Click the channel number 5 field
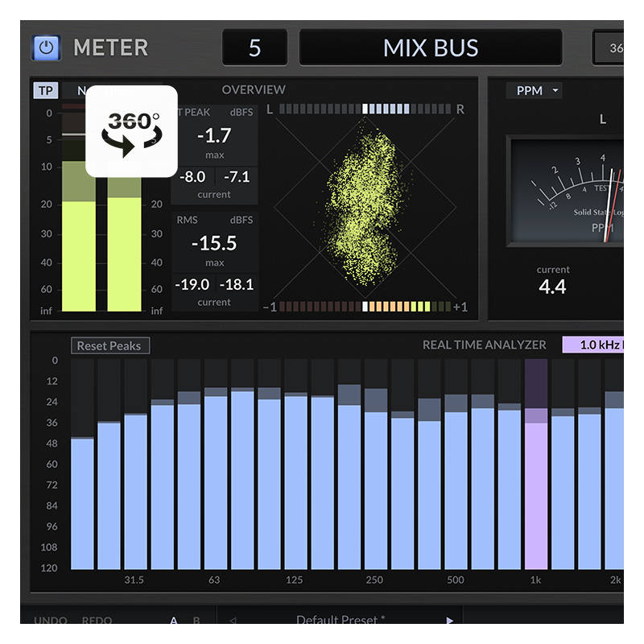The height and width of the screenshot is (644, 644). tap(254, 47)
